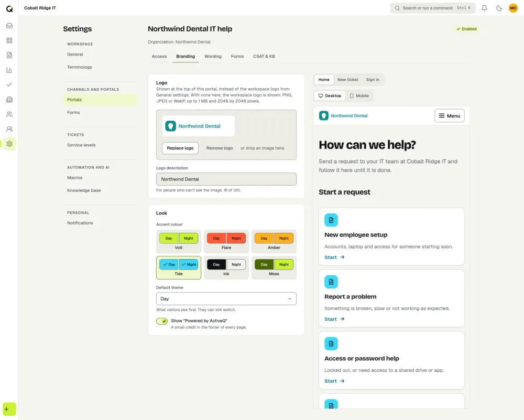Toggle Show "Powered by ActiveQ" switch
Viewport: 524px width, 420px height.
(162, 321)
